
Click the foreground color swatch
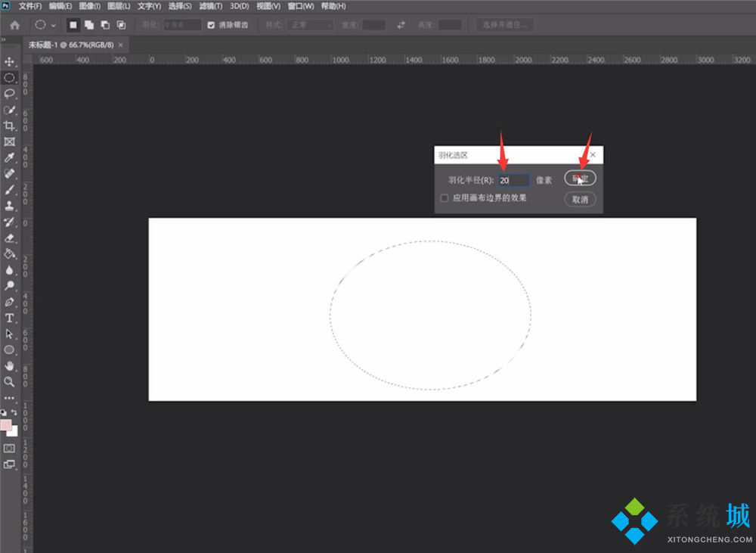click(6, 425)
